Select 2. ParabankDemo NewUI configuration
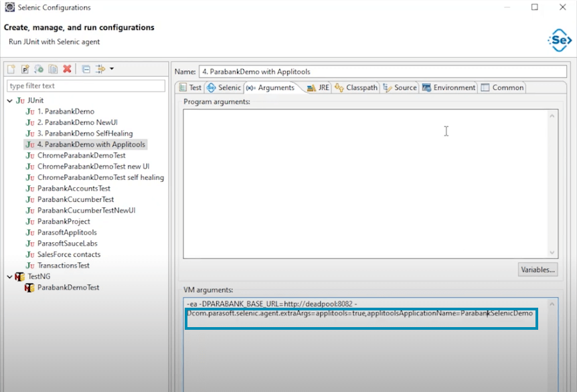Screen dimensions: 577x392 77,122
